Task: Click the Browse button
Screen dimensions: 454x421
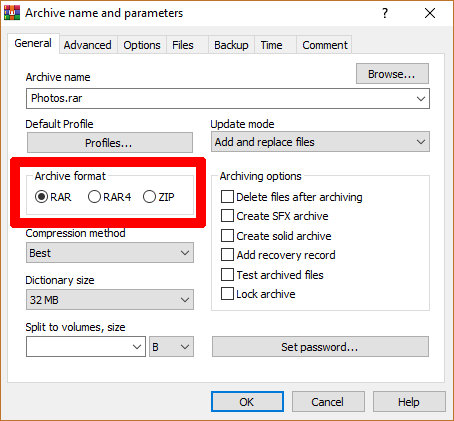Action: click(x=392, y=74)
